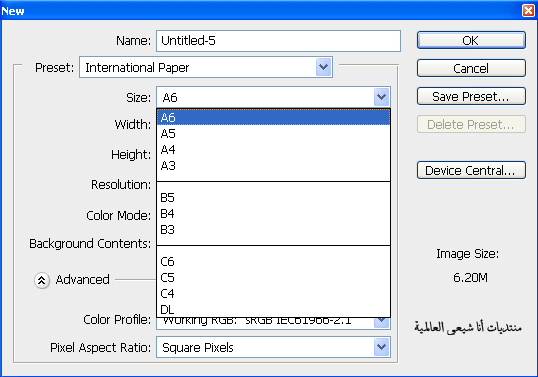Select DL size option

click(x=273, y=309)
